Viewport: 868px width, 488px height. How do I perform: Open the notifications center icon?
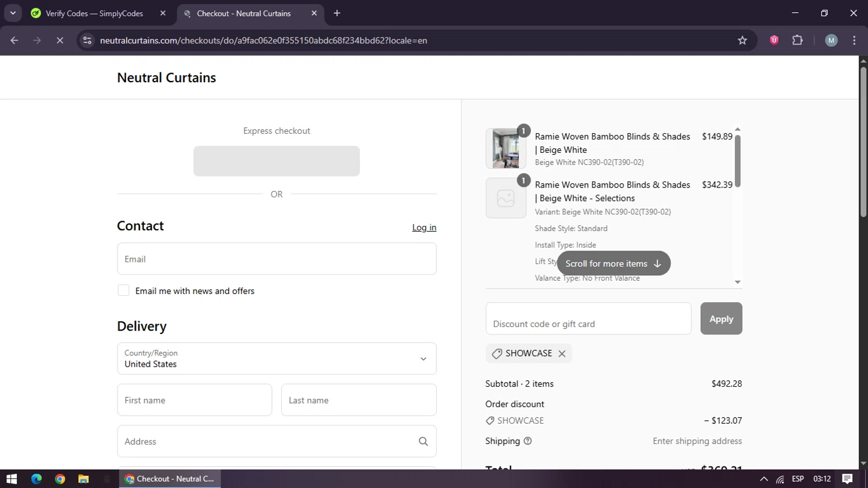click(847, 479)
